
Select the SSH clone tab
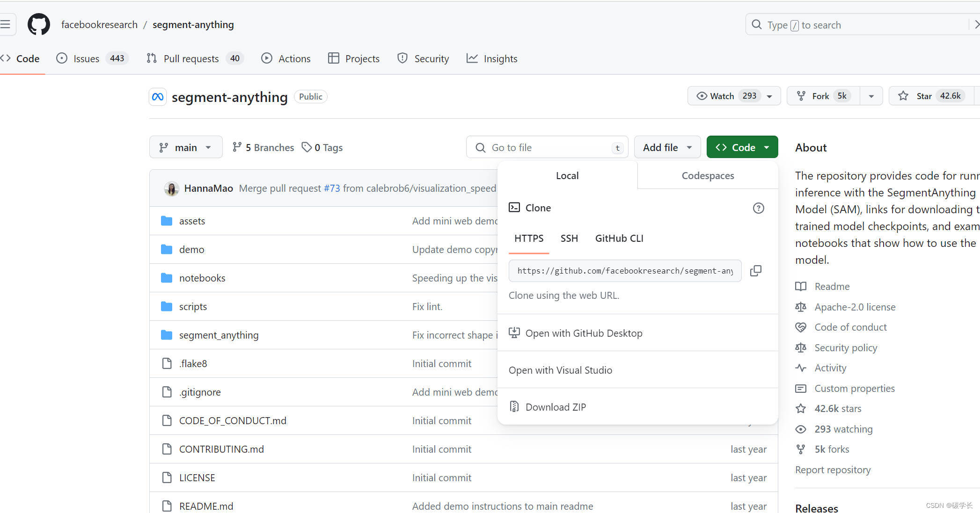tap(569, 238)
